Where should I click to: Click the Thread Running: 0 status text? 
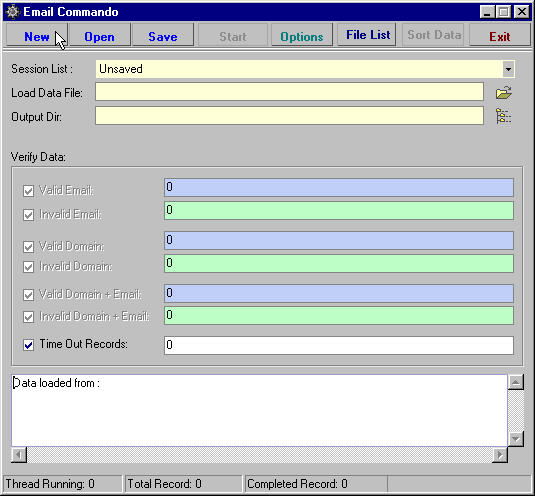[50, 484]
